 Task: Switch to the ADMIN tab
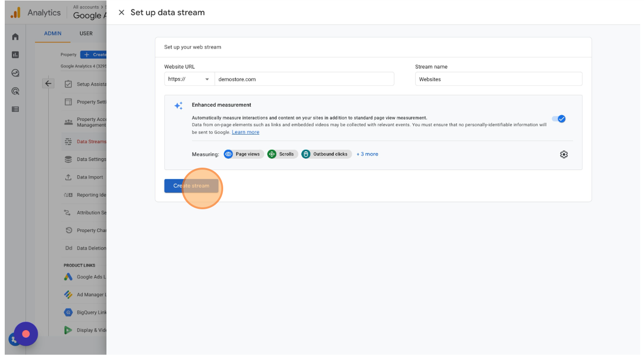pos(53,34)
